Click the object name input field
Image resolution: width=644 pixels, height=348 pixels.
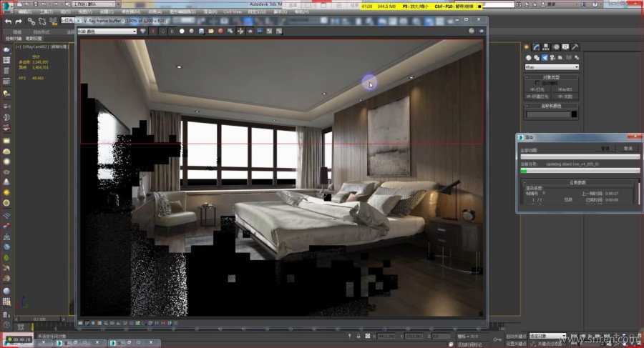coord(548,114)
